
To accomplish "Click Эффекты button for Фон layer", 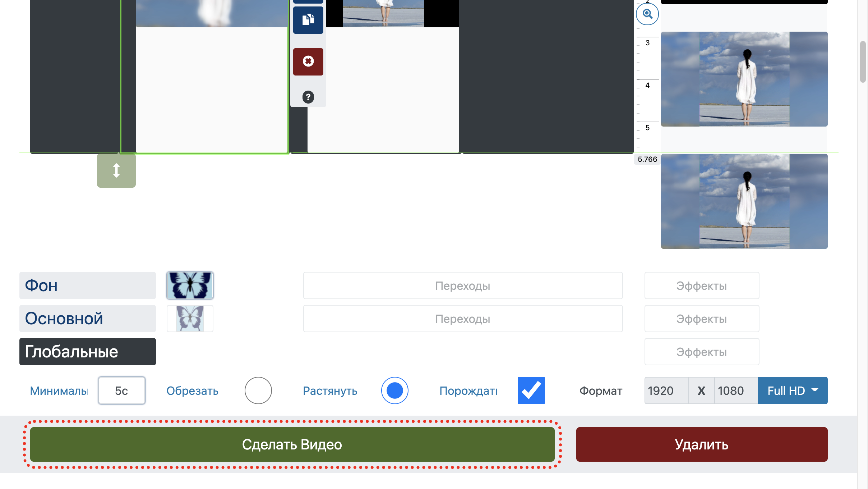I will pyautogui.click(x=701, y=285).
